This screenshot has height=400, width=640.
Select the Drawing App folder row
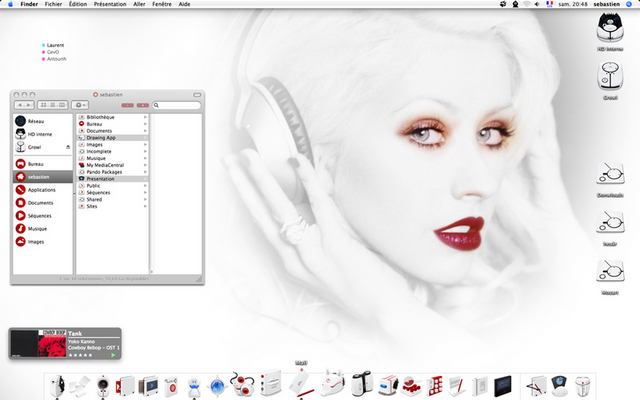(x=112, y=138)
